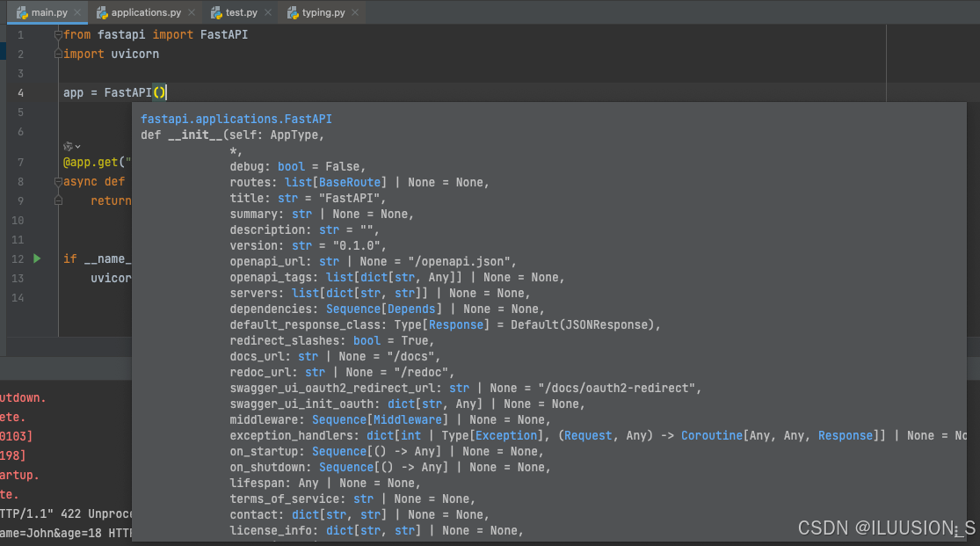
Task: Click line number 14 in gutter
Action: click(18, 298)
